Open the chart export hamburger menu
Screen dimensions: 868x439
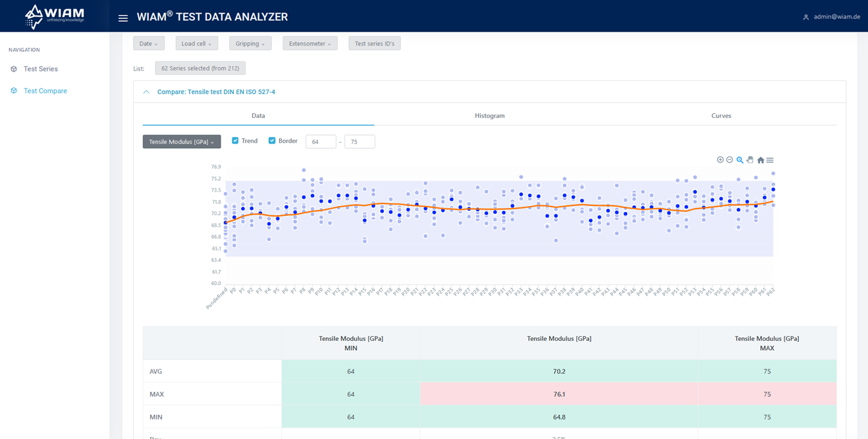pos(770,160)
